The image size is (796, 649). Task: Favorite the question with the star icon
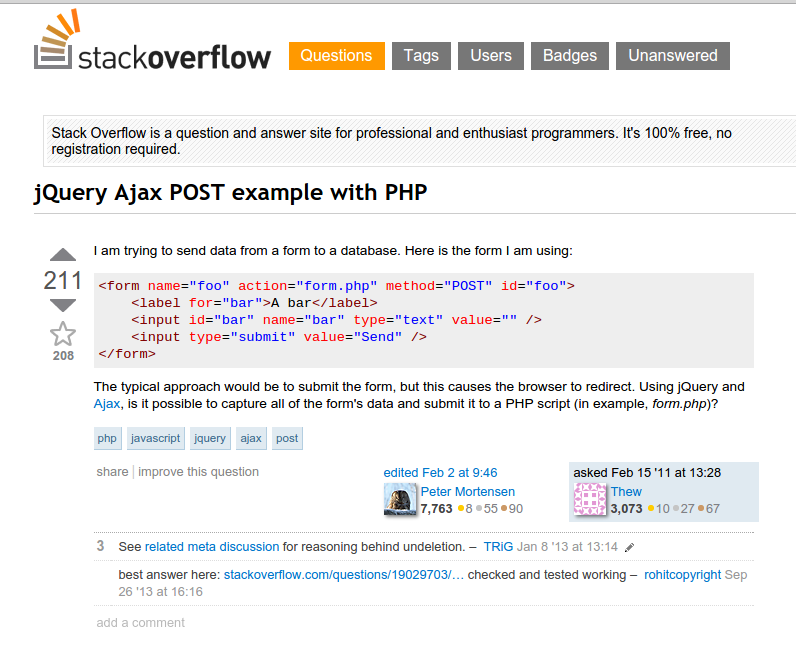(x=63, y=334)
